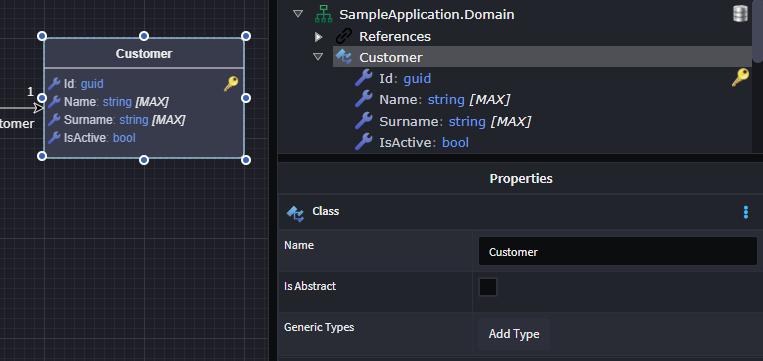Click wrench icon beside Surname in diagram

coord(54,120)
